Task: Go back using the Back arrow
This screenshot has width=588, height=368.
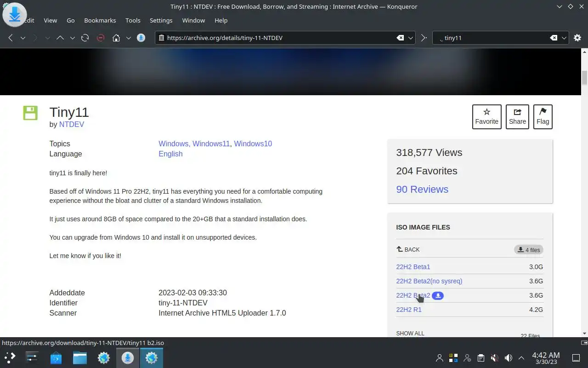Action: [11, 38]
